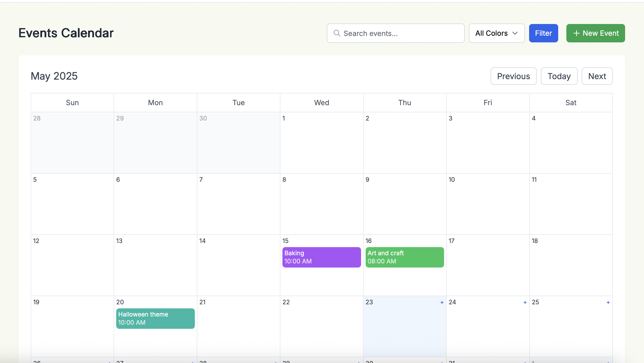Screen dimensions: 644x363
Task: Select day 9 cell
Action: coord(405,204)
